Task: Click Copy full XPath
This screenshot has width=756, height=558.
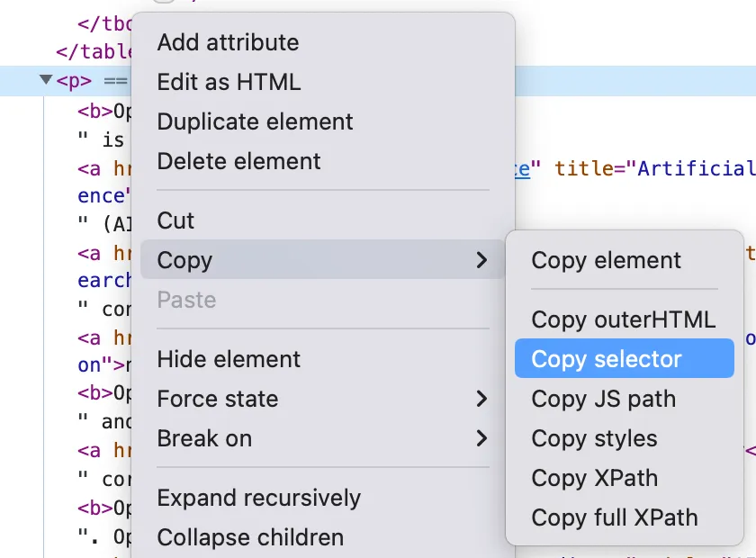Action: pyautogui.click(x=614, y=517)
